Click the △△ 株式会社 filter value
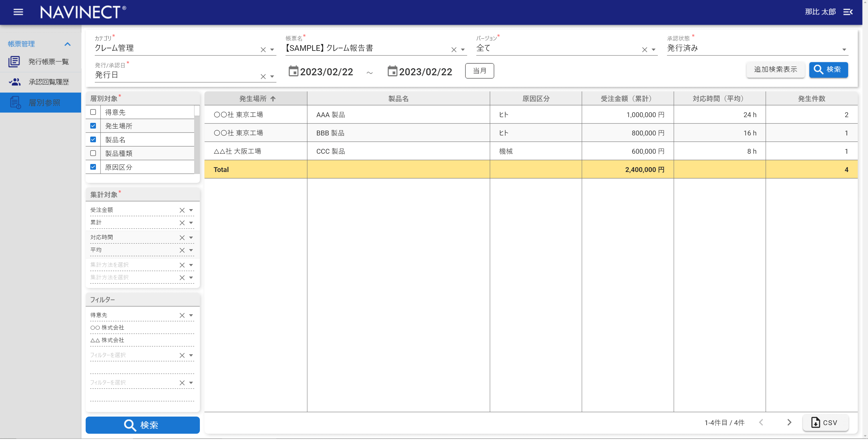Image resolution: width=868 pixels, height=440 pixels. click(107, 340)
